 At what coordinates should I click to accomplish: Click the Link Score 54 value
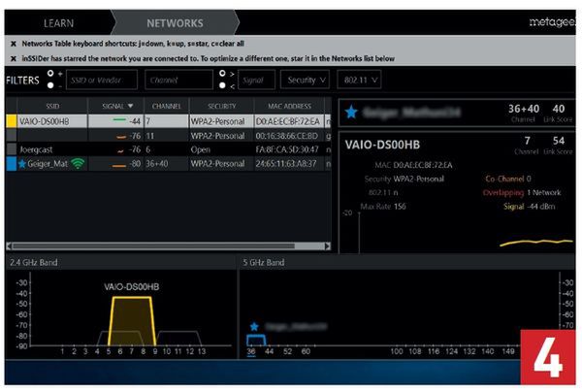click(x=559, y=141)
